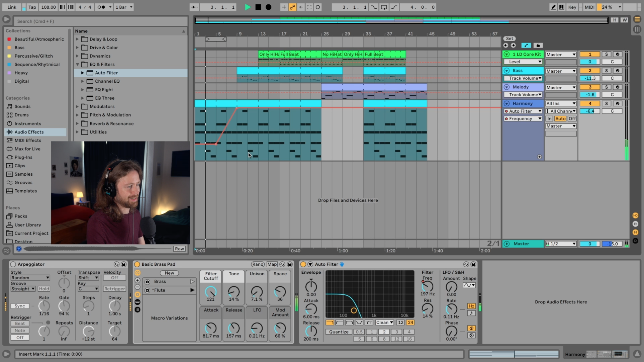
Task: Enable the Arpeggiator Hold button
Action: [x=44, y=289]
